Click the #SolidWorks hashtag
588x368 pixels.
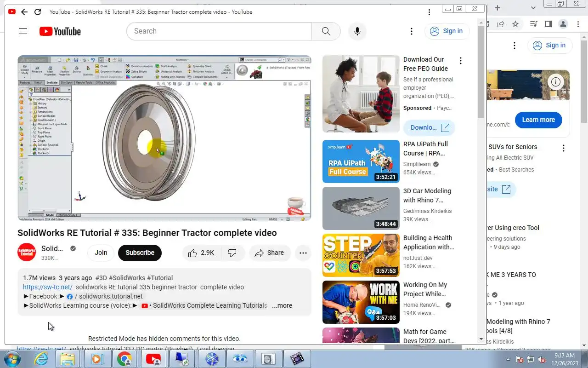[127, 278]
